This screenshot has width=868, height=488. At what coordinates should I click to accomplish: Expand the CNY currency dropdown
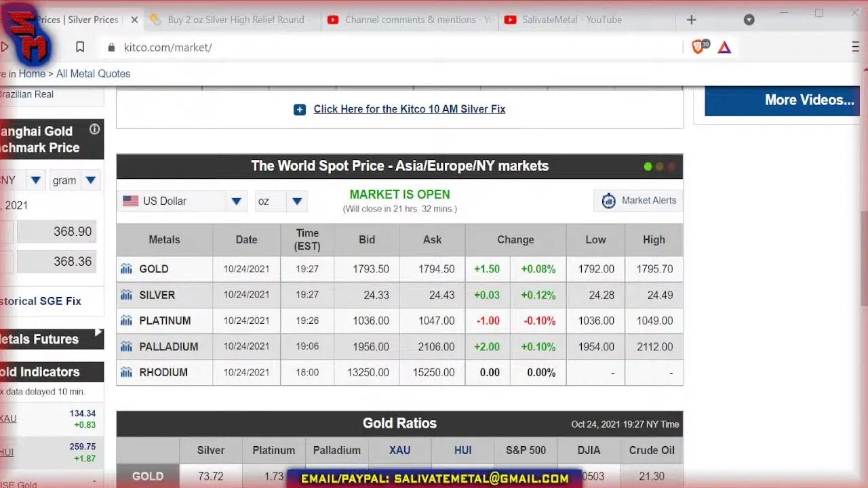click(x=36, y=180)
